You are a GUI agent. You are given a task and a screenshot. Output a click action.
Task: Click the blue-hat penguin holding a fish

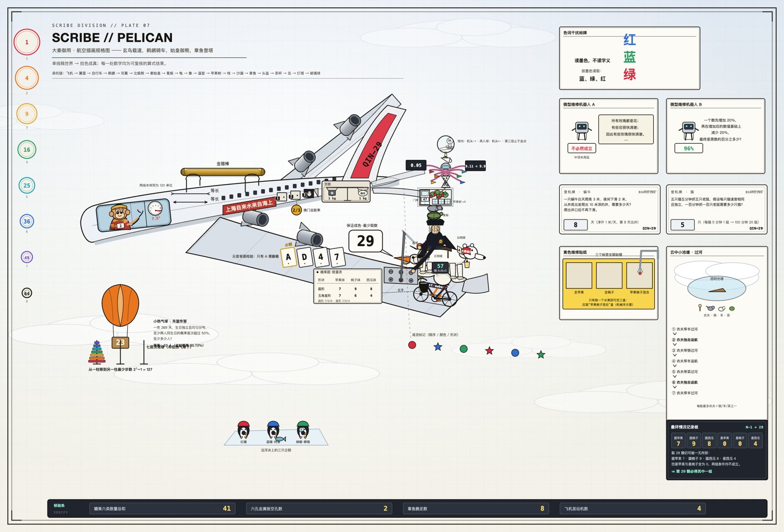pyautogui.click(x=273, y=430)
